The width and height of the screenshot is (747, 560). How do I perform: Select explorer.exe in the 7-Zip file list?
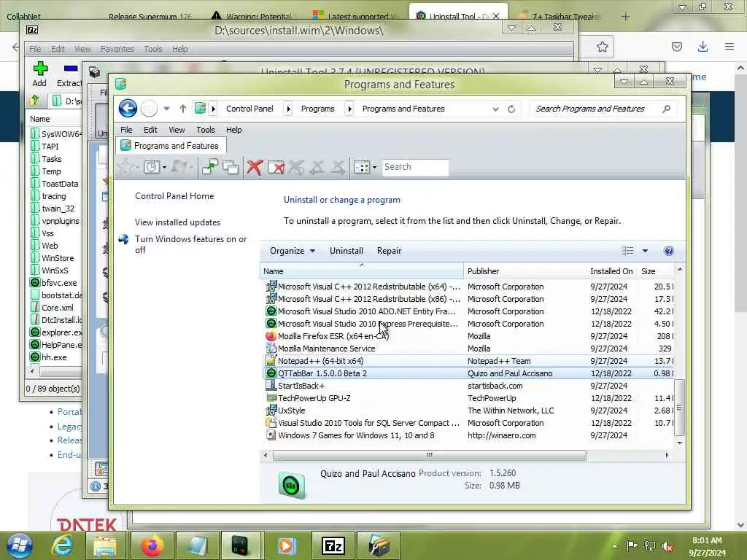pos(55,332)
